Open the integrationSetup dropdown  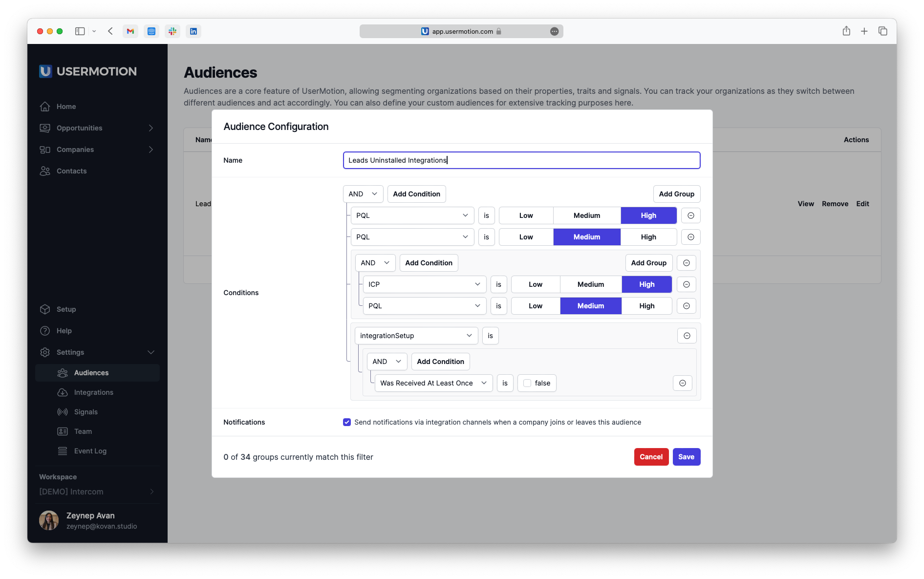click(416, 336)
